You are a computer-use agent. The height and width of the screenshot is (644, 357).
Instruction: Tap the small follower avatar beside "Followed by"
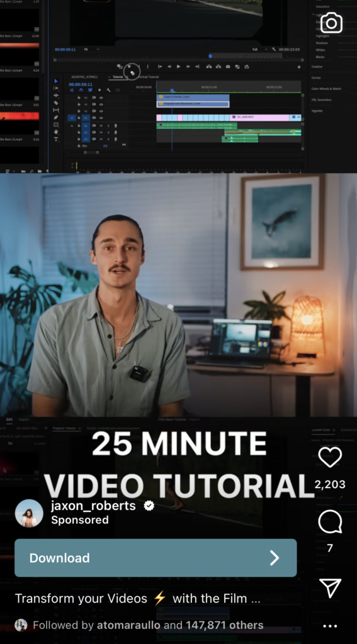click(x=21, y=626)
